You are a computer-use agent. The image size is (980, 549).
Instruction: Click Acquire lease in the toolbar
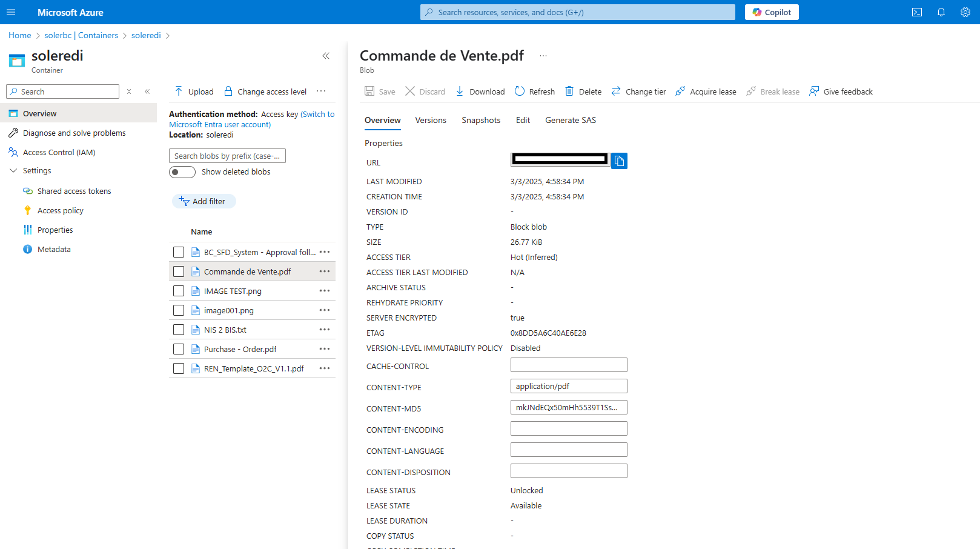click(706, 91)
